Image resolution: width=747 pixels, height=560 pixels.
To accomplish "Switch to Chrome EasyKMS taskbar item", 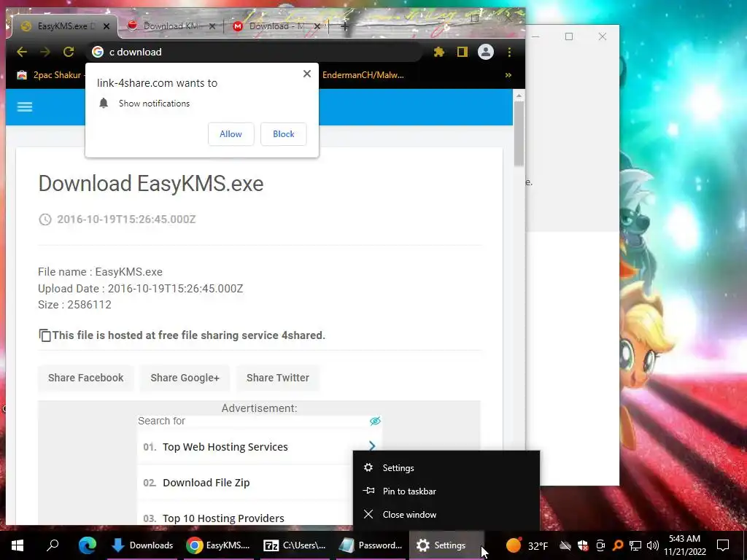I will pos(217,545).
